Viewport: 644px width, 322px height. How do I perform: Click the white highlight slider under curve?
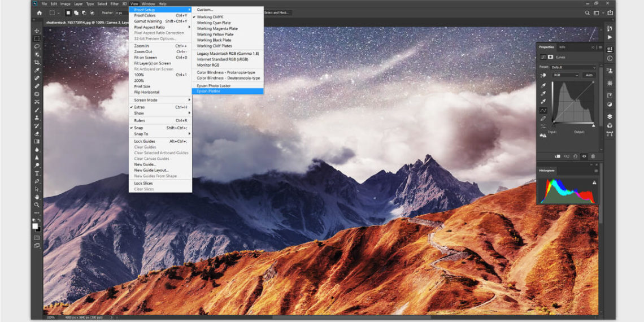[593, 125]
